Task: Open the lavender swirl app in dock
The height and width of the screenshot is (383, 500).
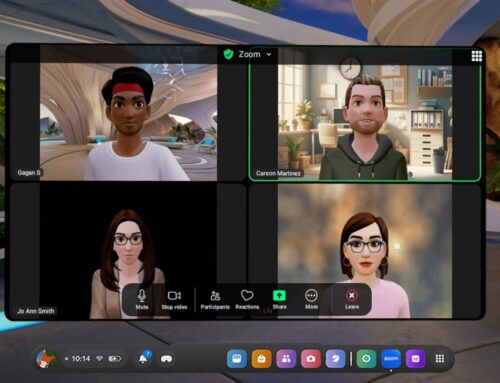Action: [x=336, y=359]
